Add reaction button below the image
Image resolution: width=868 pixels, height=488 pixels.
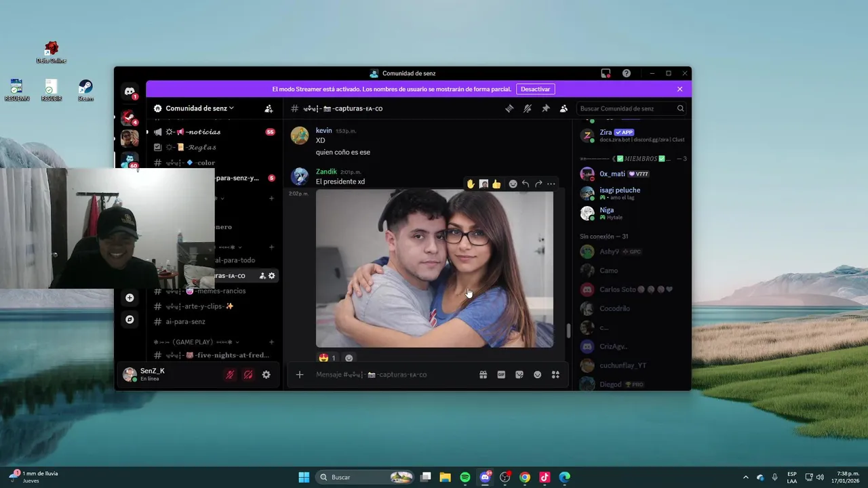(x=349, y=358)
